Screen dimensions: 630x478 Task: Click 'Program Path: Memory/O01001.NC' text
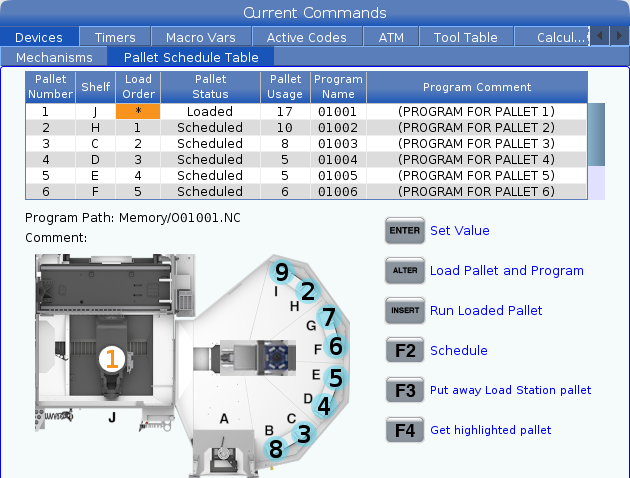[x=133, y=218]
